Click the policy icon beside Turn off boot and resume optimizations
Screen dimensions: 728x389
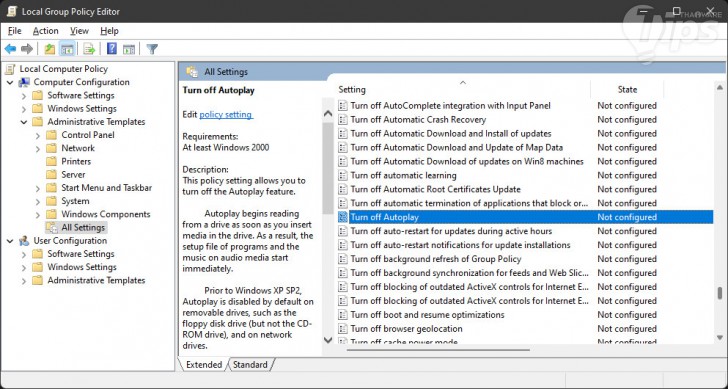[343, 315]
